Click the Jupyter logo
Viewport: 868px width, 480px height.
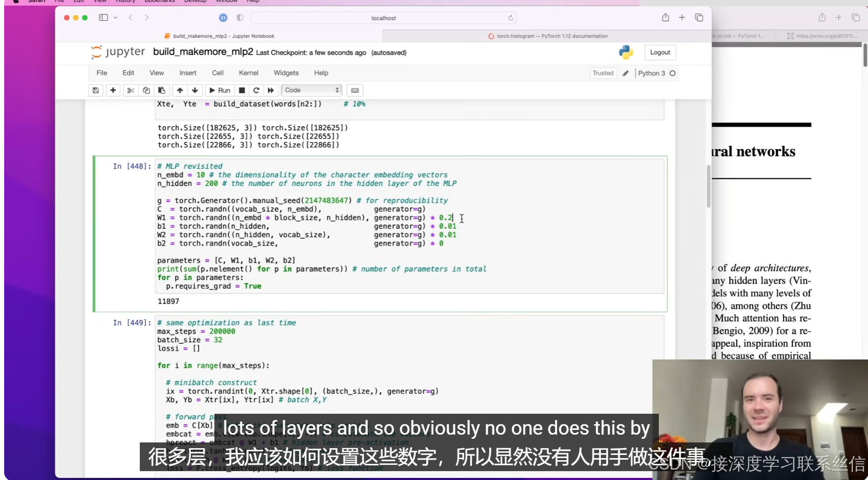118,52
